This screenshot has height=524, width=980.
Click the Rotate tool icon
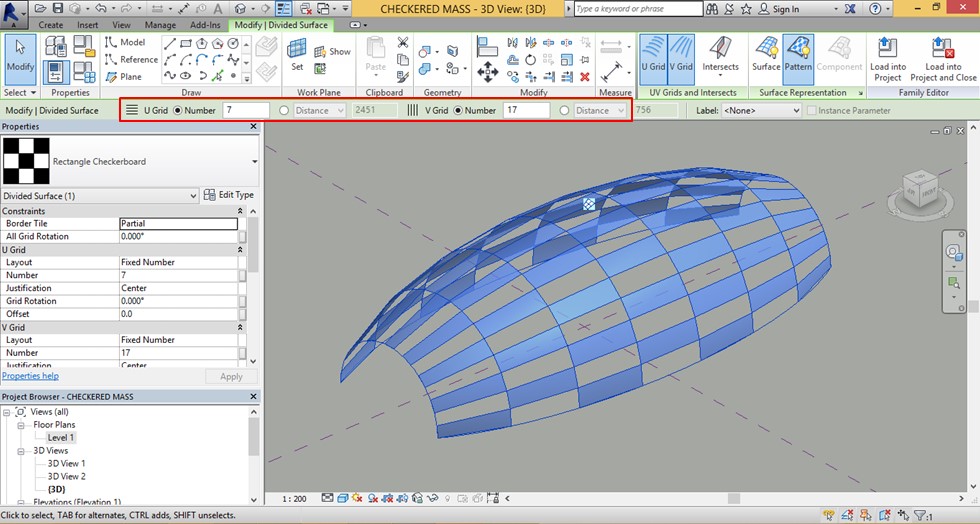point(530,60)
